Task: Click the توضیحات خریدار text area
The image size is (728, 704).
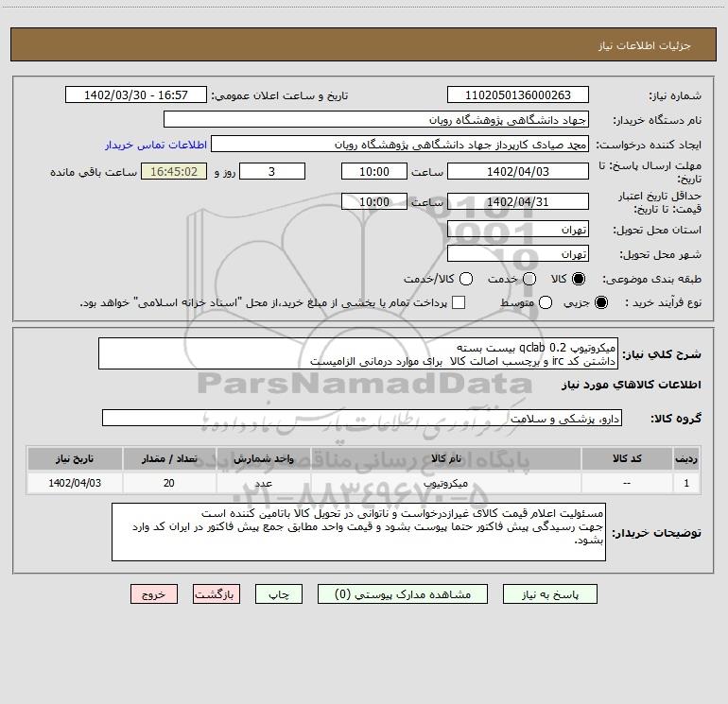Action: coord(358,532)
